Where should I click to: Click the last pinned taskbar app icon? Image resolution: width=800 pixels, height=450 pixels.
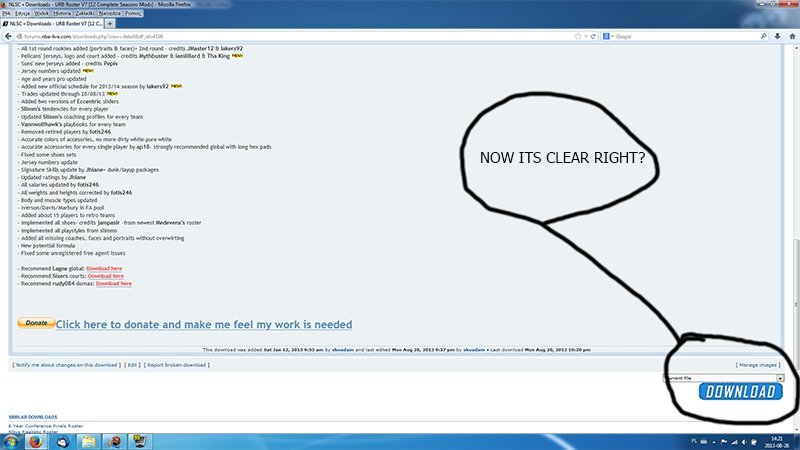point(140,441)
